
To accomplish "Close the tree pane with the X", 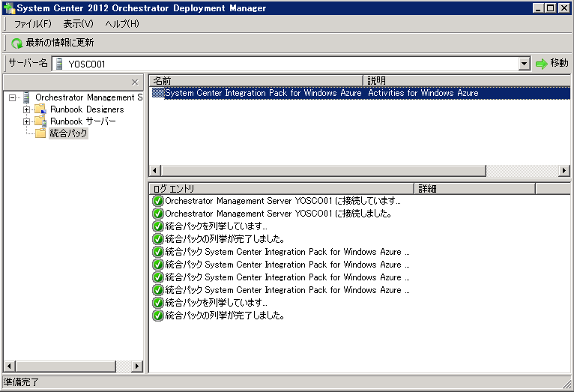I will (135, 82).
